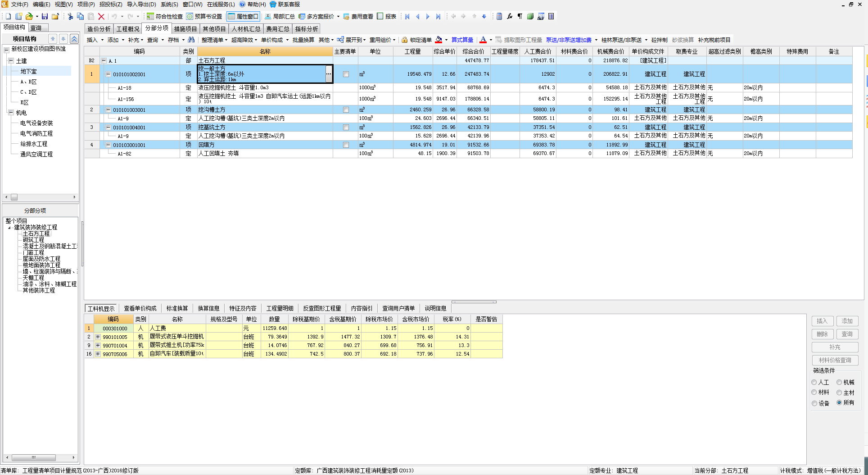Screen dimensions: 868x475
Task: Click 补充税前项目 button
Action: tap(714, 40)
